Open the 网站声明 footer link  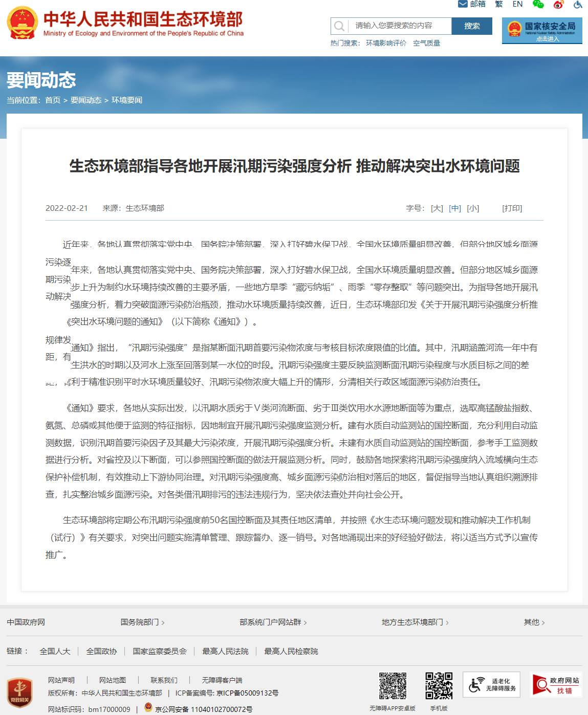[61, 680]
